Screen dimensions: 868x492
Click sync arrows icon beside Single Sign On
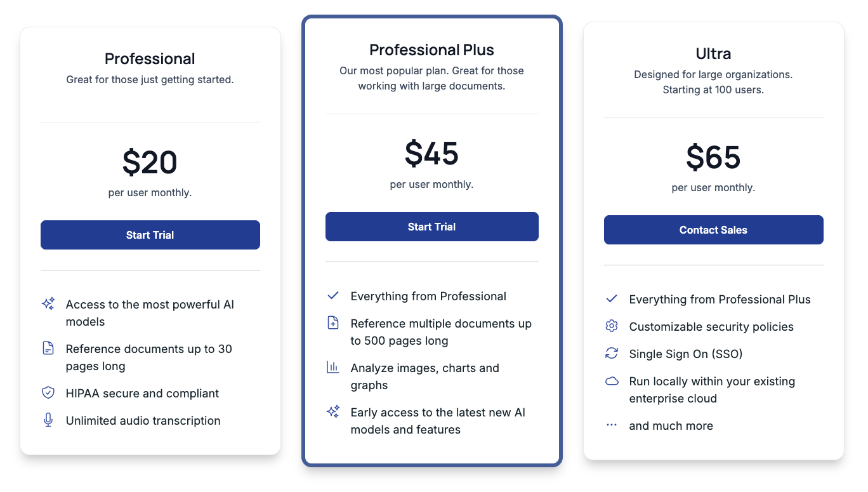[612, 354]
